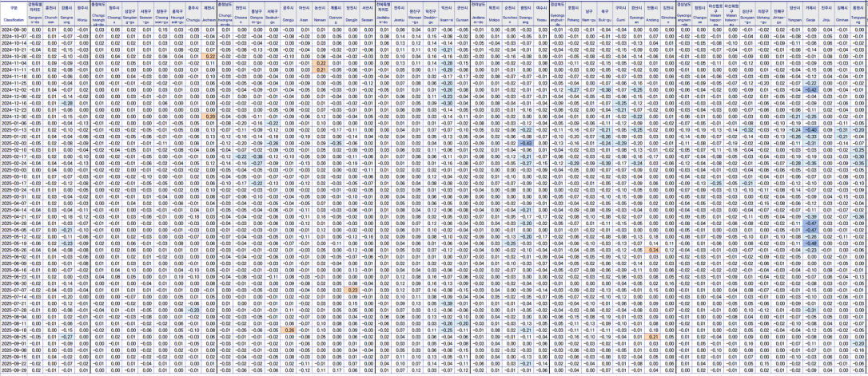
Task: Select the 2024-09-30 date row label
Action: click(13, 29)
